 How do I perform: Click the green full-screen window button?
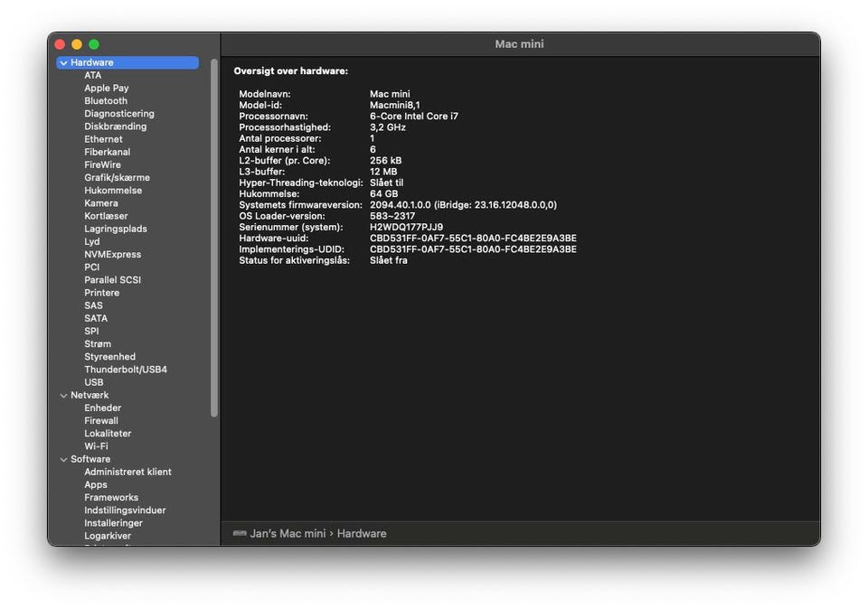[x=94, y=44]
